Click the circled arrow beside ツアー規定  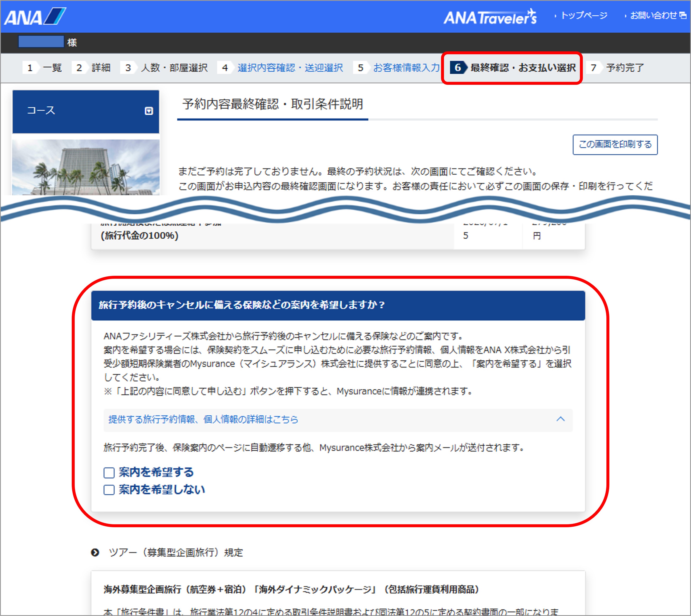[95, 552]
